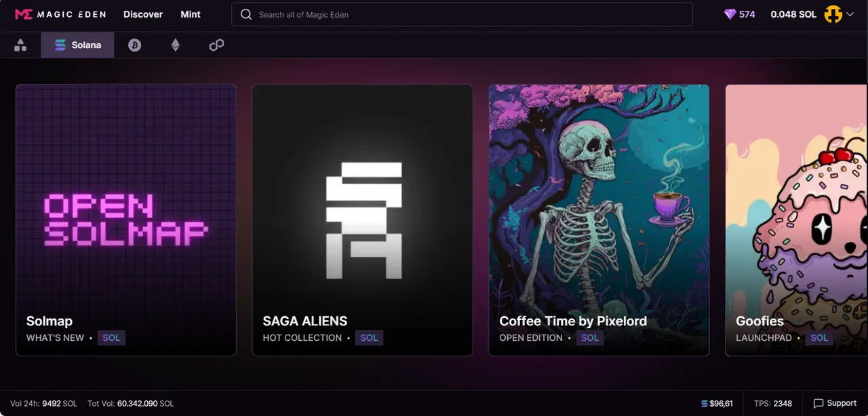Screen dimensions: 868x416
Task: Click the LAUNCHPAD label
Action: coord(764,337)
